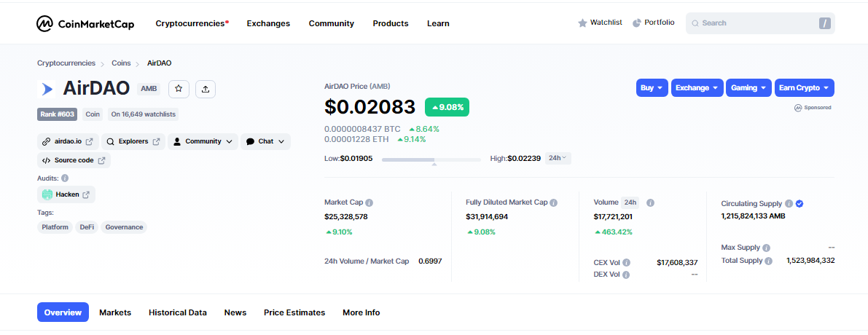Click the Cryptocurrencies breadcrumb link
The height and width of the screenshot is (335, 868).
pos(66,63)
